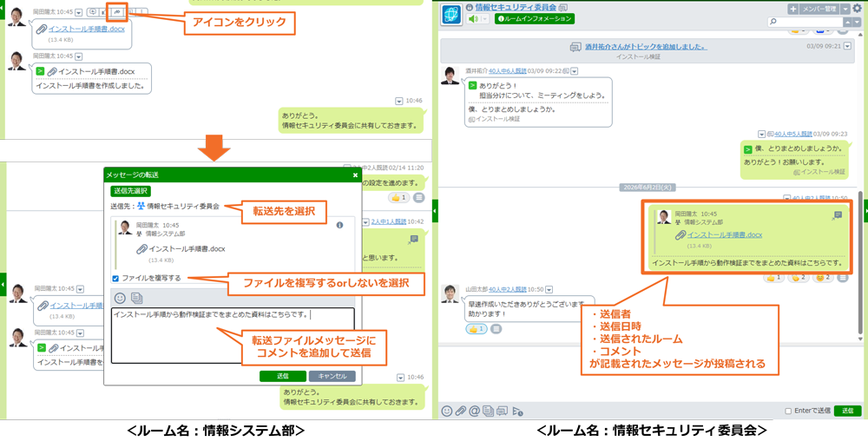Click the message scrollbar in right room

(x=859, y=263)
